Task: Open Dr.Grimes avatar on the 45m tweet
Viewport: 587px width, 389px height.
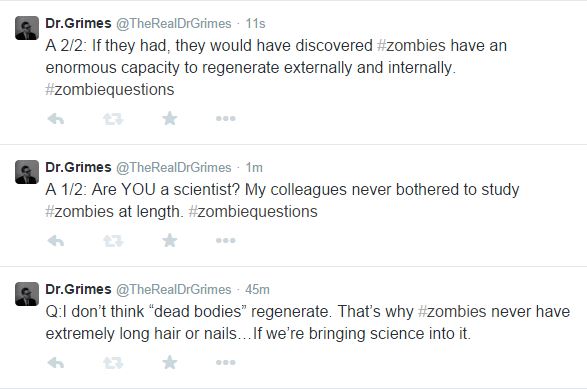Action: tap(27, 294)
